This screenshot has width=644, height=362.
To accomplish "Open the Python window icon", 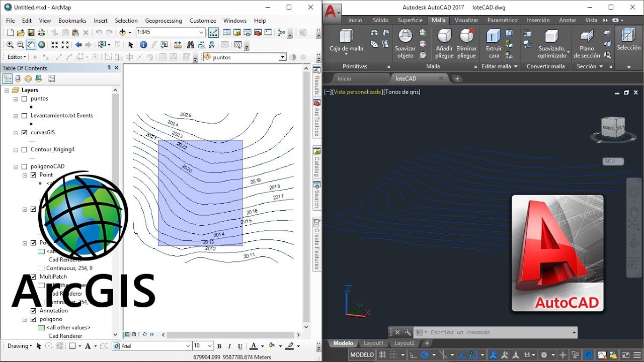I will 268,33.
